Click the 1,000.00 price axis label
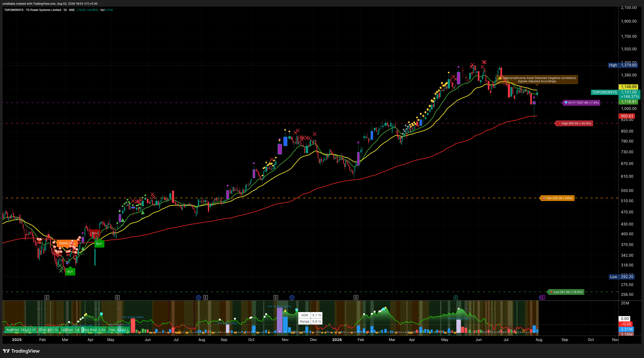This screenshot has height=358, width=644. pos(629,108)
